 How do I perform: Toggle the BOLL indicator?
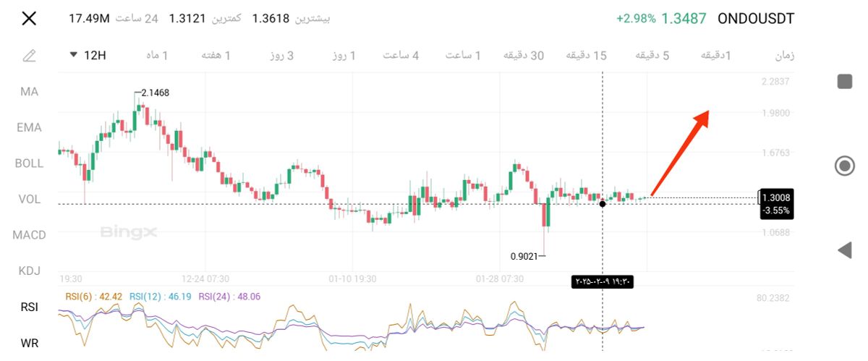coord(29,163)
